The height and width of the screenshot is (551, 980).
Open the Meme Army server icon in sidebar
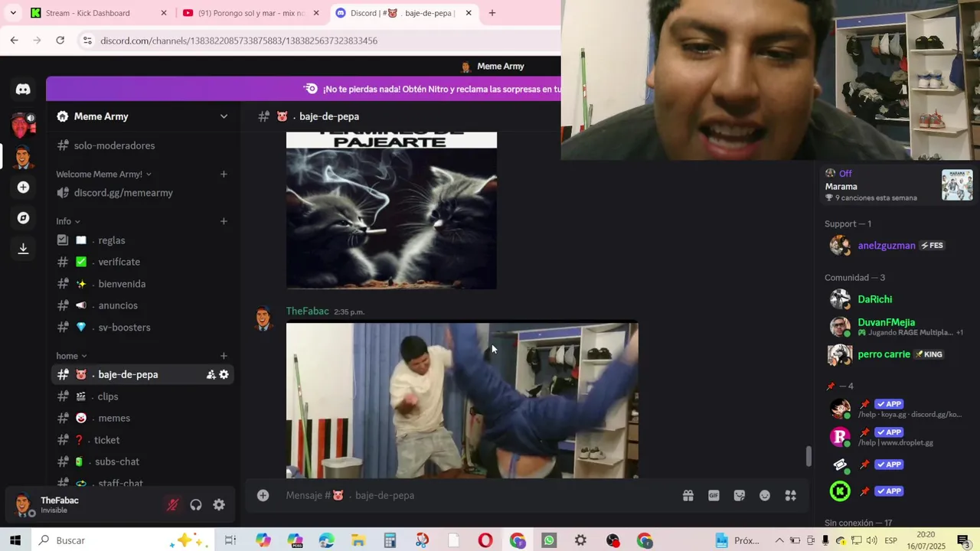[23, 157]
